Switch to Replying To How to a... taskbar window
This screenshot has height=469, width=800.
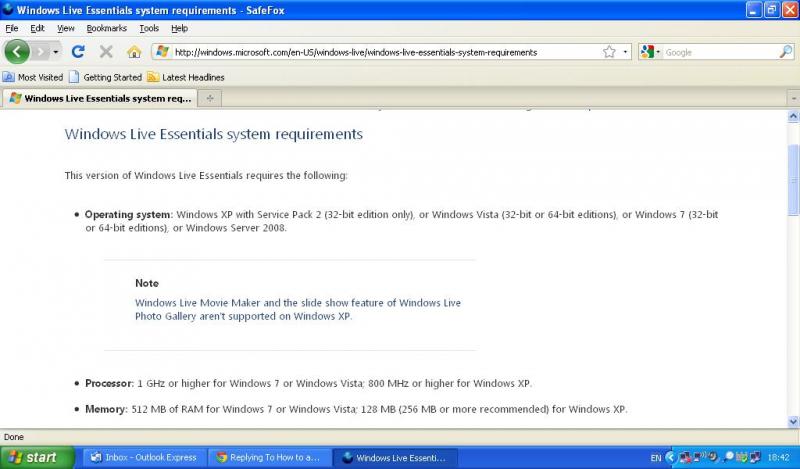270,457
